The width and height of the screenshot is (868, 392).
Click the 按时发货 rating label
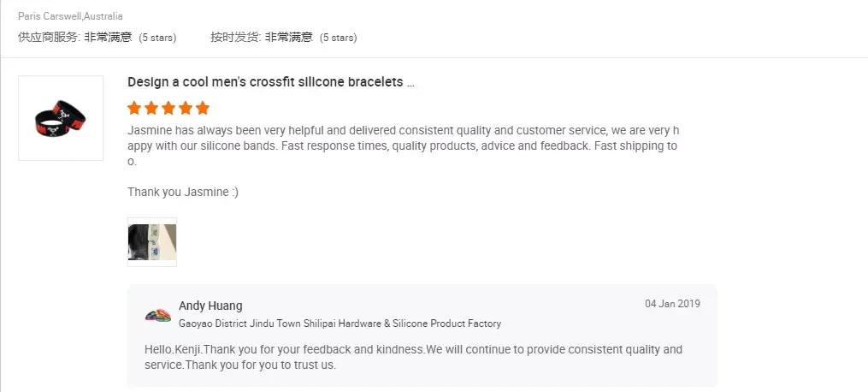(x=235, y=37)
